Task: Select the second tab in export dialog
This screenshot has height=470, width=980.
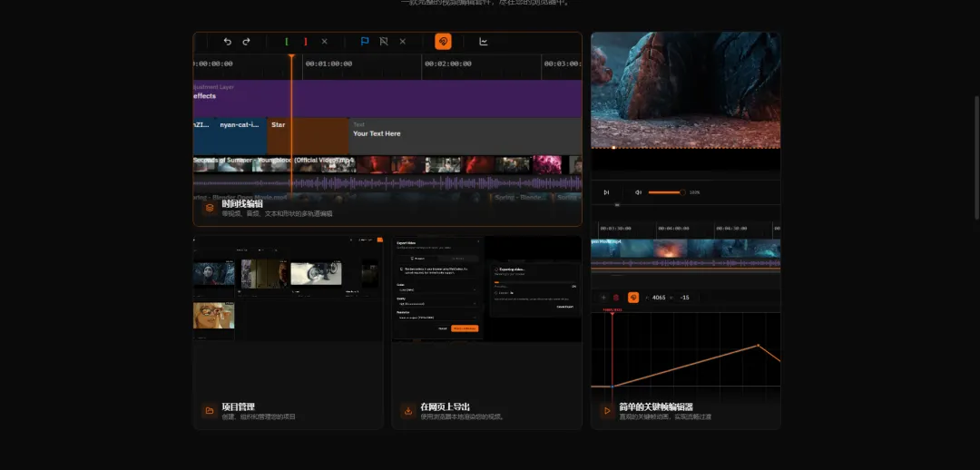Action: pyautogui.click(x=458, y=258)
